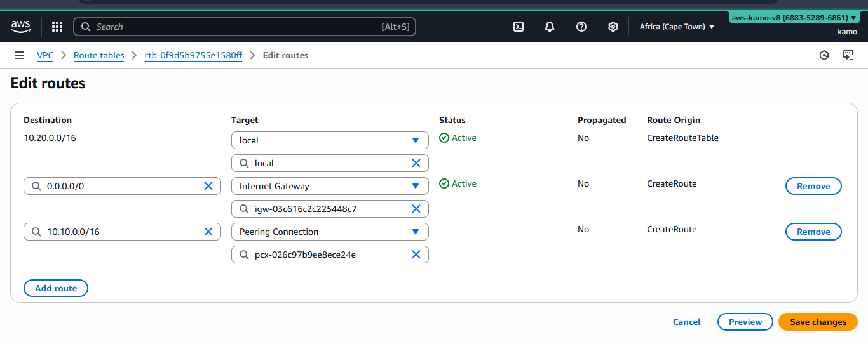Go to VPC breadcrumb link

pyautogui.click(x=45, y=55)
